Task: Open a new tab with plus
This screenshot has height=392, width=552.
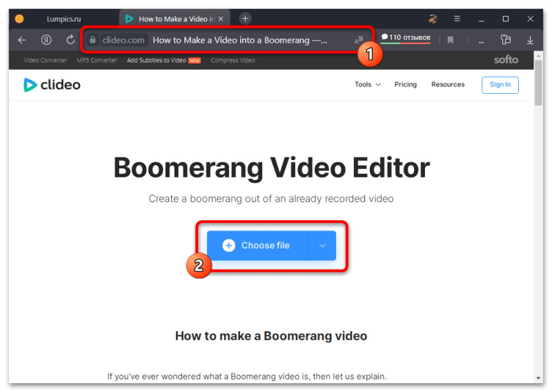Action: tap(246, 19)
